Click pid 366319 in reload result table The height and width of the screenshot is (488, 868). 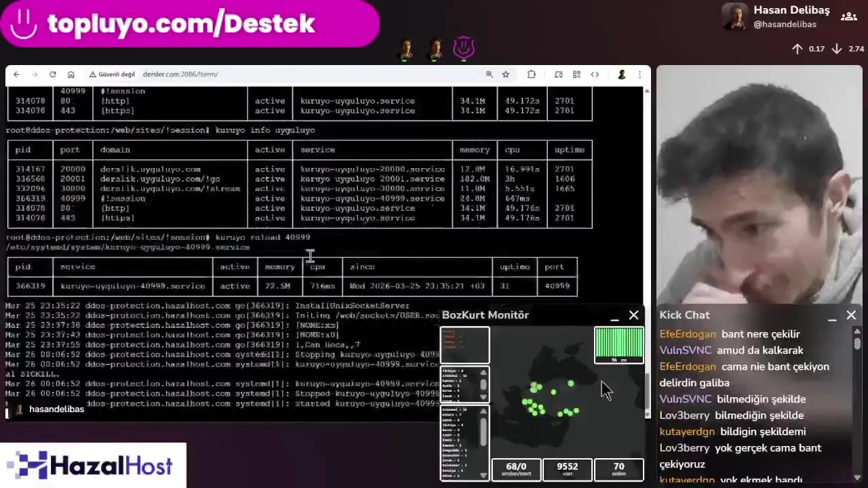tap(31, 286)
